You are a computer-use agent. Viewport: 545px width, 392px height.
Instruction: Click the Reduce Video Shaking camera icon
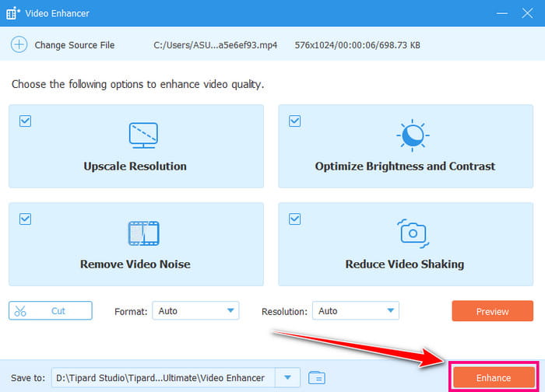pyautogui.click(x=413, y=233)
